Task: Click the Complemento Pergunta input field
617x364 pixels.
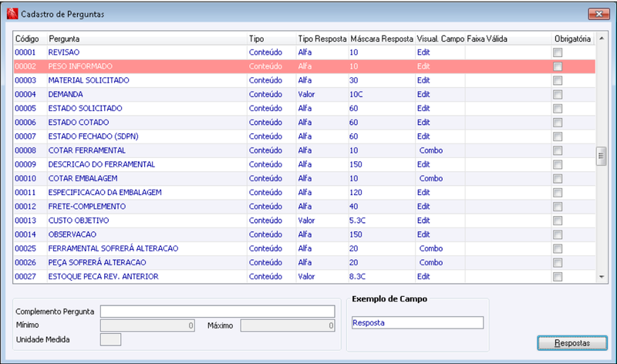Action: click(x=217, y=312)
